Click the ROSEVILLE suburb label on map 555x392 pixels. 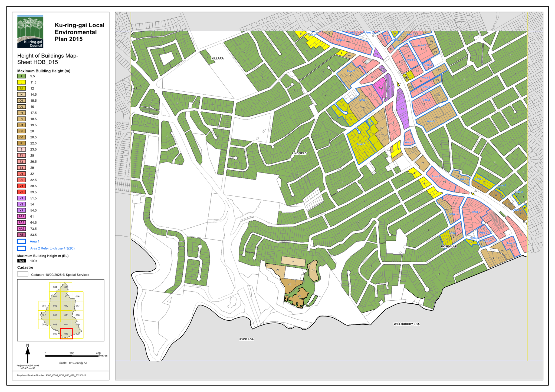point(449,247)
